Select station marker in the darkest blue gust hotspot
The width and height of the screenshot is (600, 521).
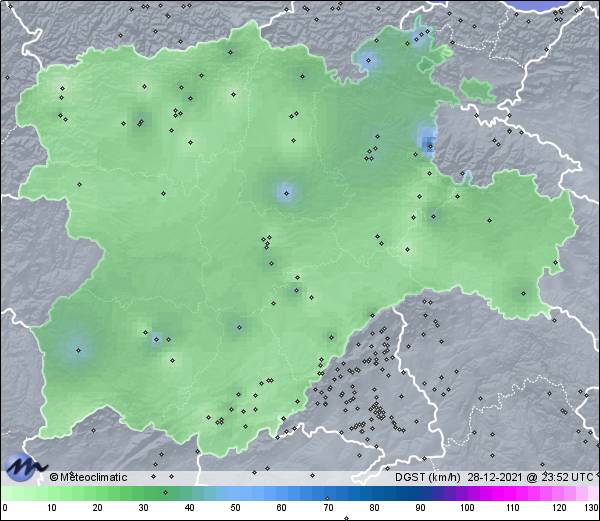430,146
